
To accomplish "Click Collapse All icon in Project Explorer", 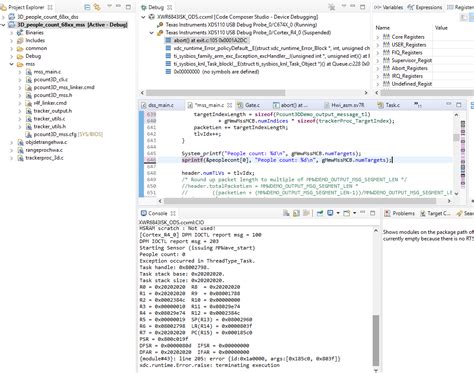I will pyautogui.click(x=87, y=7).
